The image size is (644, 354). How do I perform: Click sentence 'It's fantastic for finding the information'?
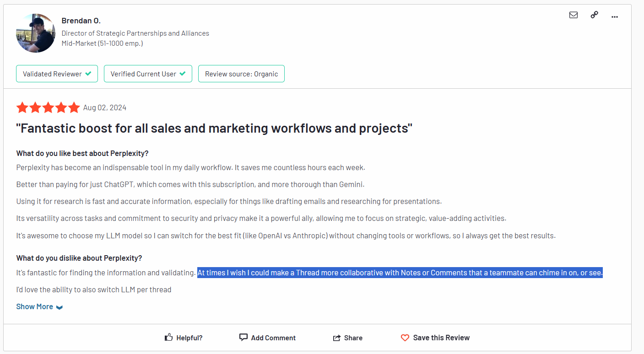[x=106, y=273]
